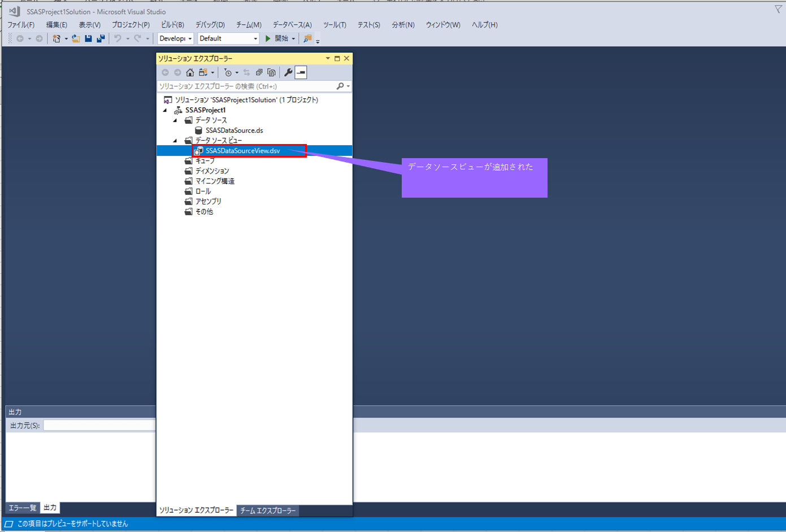Select the アセンブリ folder

click(208, 202)
